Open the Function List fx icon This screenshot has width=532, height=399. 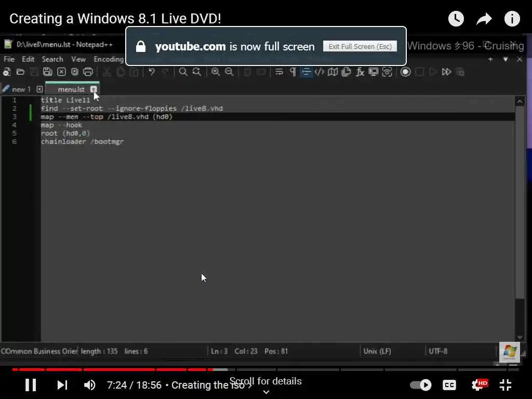coord(360,72)
